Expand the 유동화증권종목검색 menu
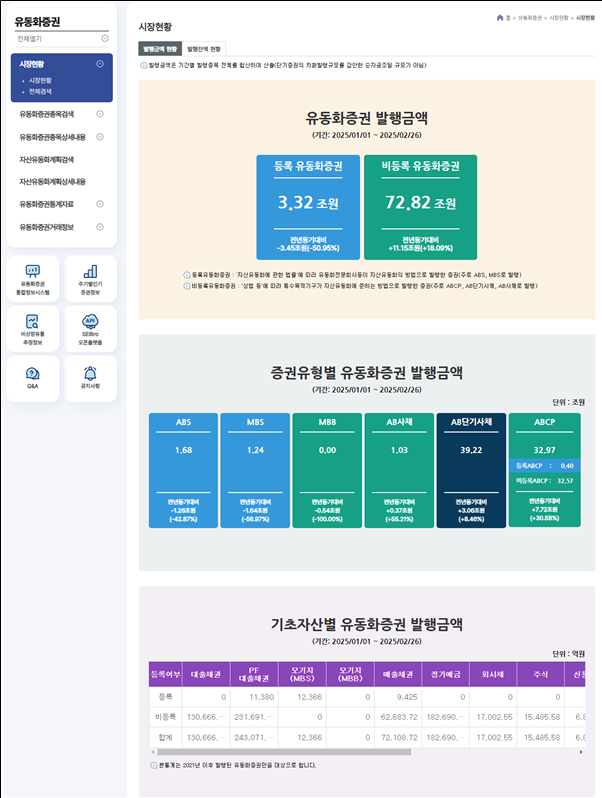The width and height of the screenshot is (602, 798). pyautogui.click(x=100, y=114)
